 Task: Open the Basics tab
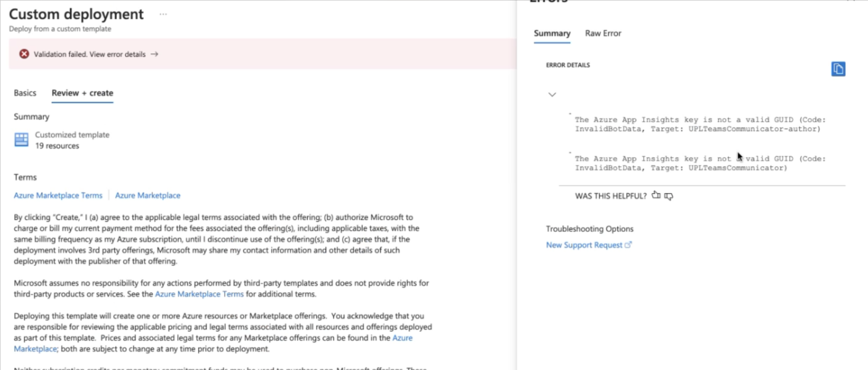pyautogui.click(x=25, y=93)
